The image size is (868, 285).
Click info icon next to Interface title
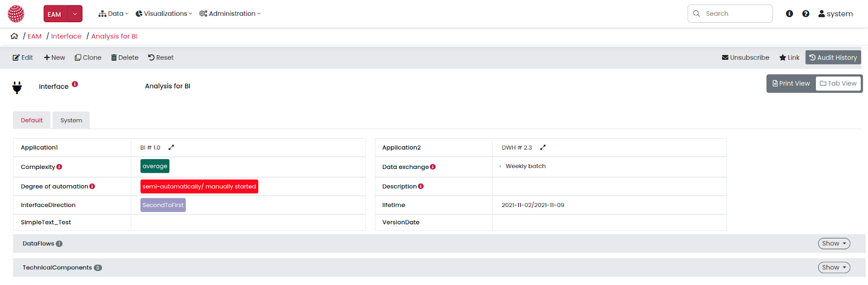[x=75, y=84]
